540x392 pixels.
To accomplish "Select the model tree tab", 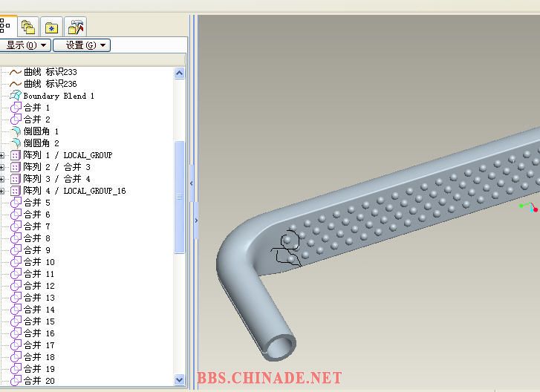I will coord(6,27).
